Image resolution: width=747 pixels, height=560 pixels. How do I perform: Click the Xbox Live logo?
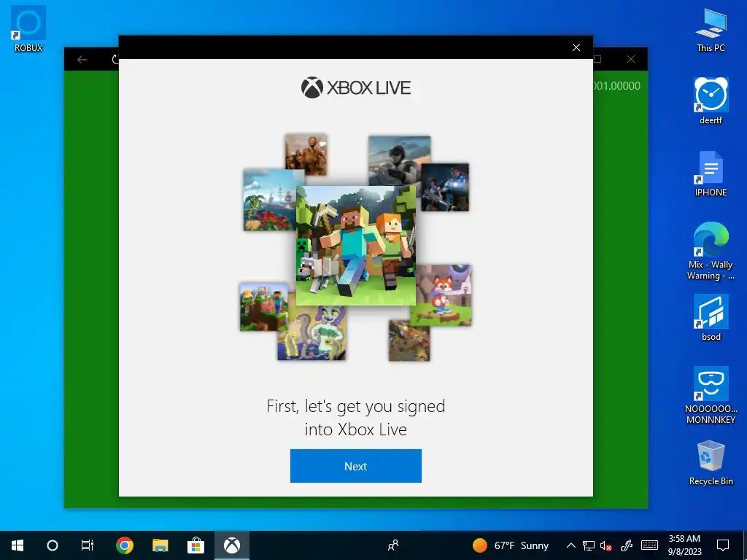355,87
